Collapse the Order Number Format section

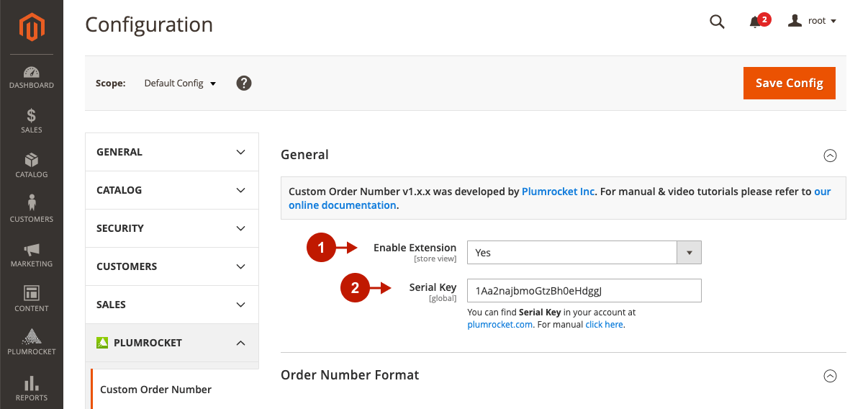coord(830,376)
